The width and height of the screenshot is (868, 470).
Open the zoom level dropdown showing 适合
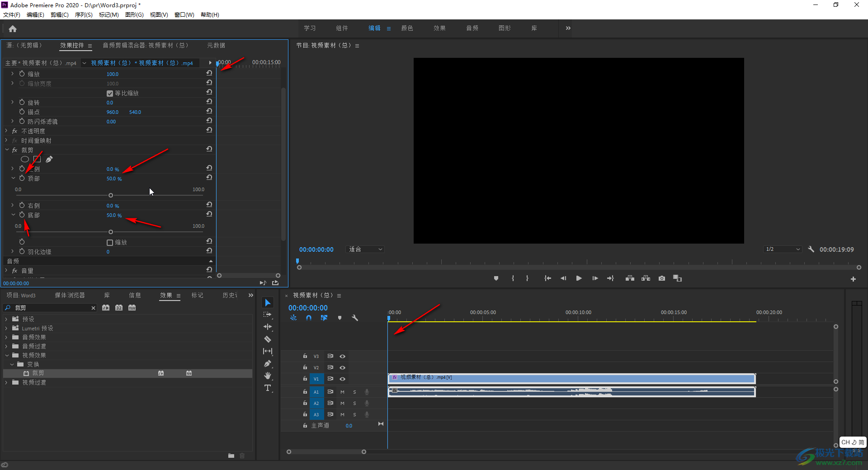click(365, 249)
